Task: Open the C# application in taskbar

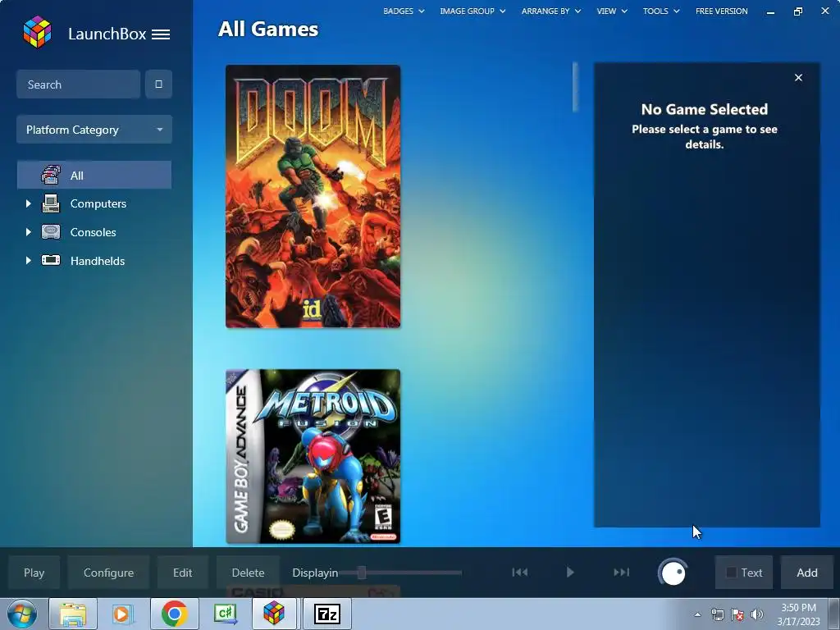Action: click(225, 614)
